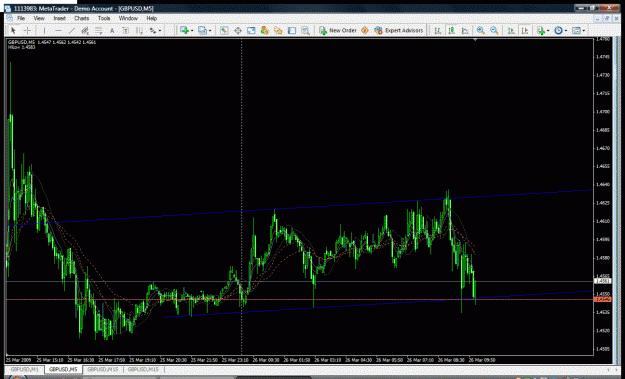The image size is (625, 379).
Task: Choose the trendline drawing tool
Action: pyautogui.click(x=71, y=30)
